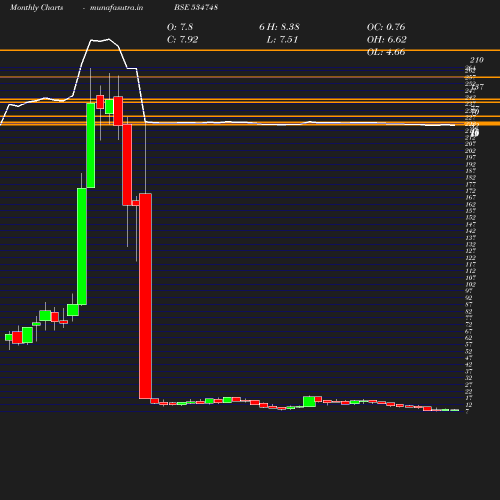Click the price axis label '12'
This screenshot has width=500, height=500.
point(469,405)
